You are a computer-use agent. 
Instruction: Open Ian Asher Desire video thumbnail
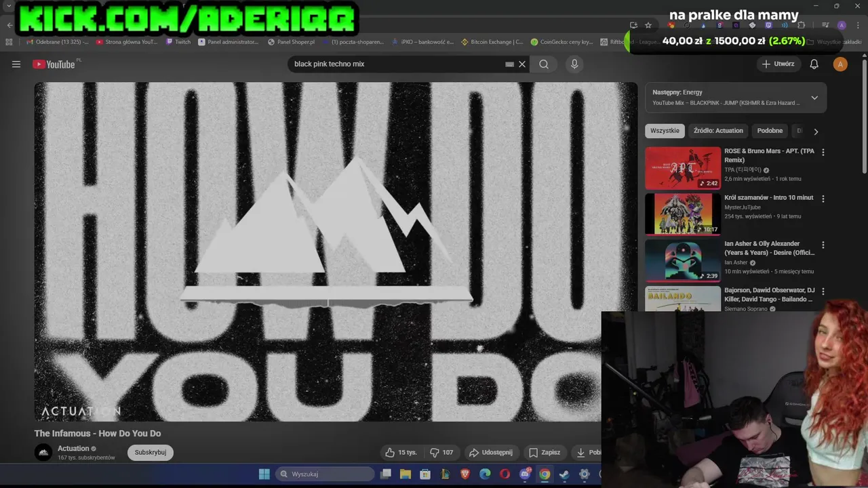tap(683, 260)
